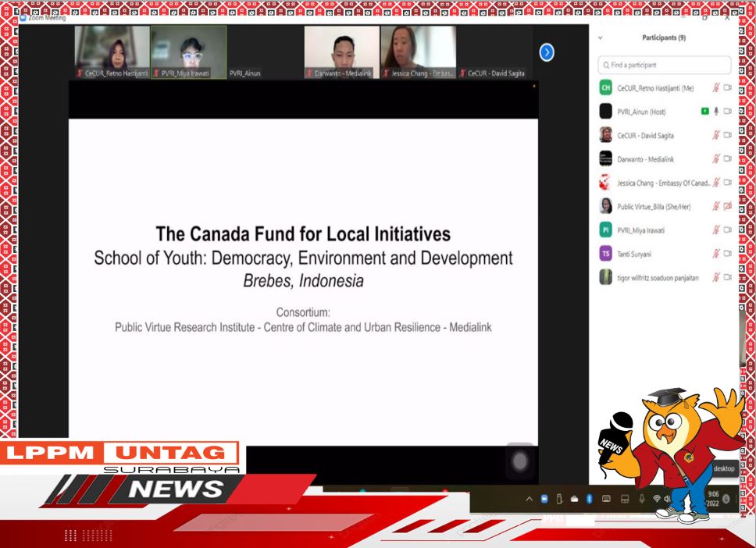Screen dimensions: 756x548
Task: Click the name Darwanto - Medialink in participants list
Action: point(646,159)
